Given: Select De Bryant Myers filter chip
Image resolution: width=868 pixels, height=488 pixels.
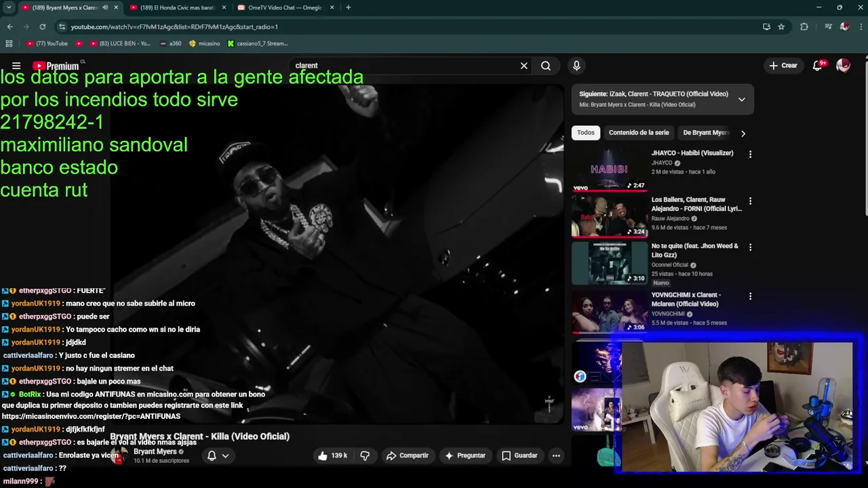Looking at the screenshot, I should tap(705, 133).
